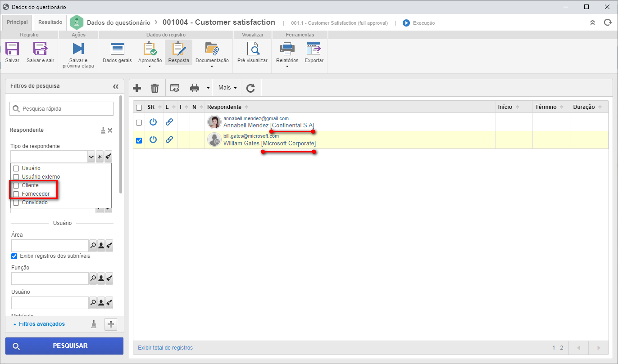Check the Usuário externo option
The width and height of the screenshot is (618, 364).
[x=16, y=177]
